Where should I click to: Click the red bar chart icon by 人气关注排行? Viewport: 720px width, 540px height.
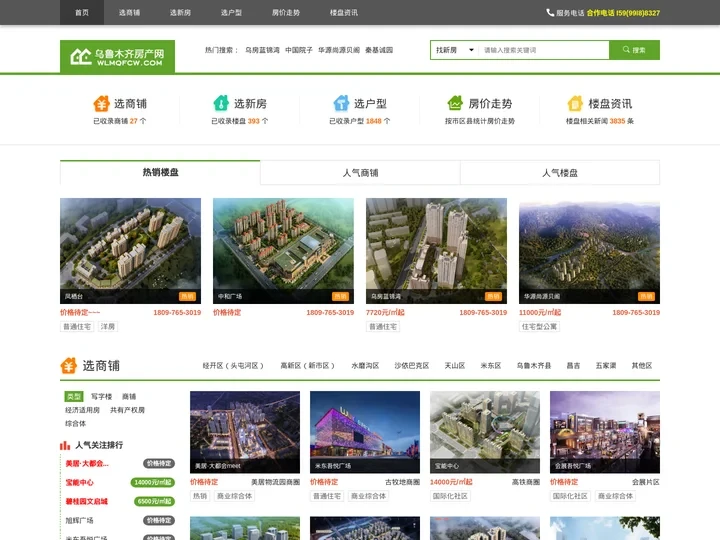click(x=65, y=445)
